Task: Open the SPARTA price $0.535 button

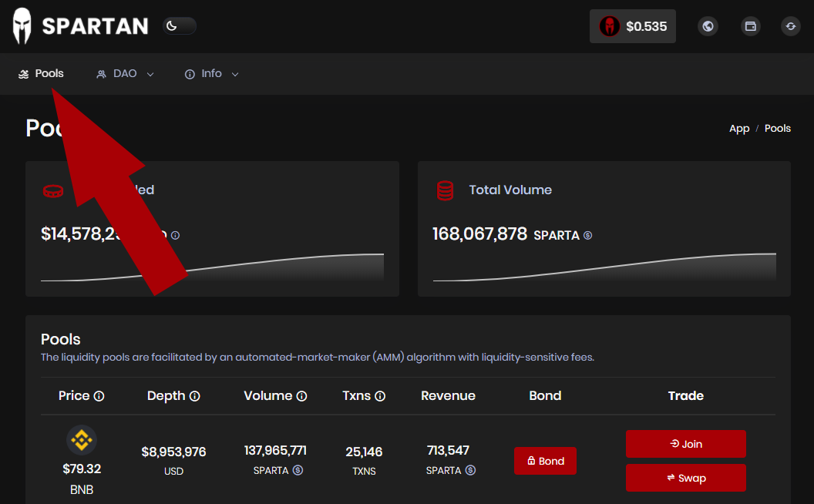Action: pyautogui.click(x=632, y=26)
